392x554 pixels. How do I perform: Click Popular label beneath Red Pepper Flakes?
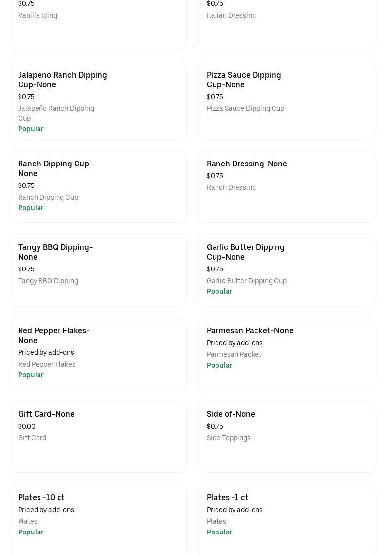31,375
